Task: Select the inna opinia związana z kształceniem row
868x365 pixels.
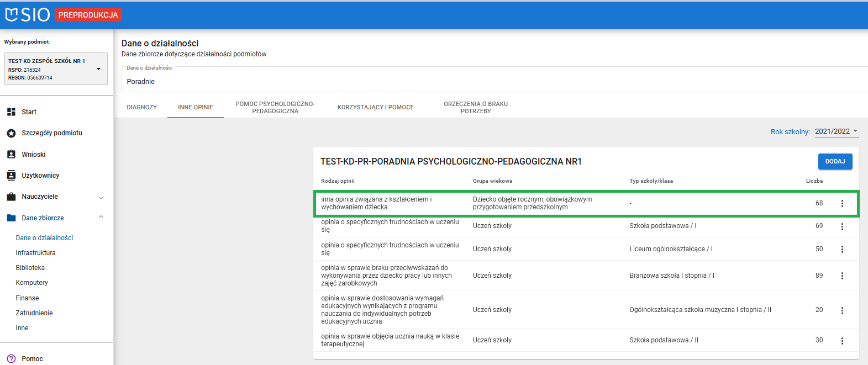Action: click(586, 203)
